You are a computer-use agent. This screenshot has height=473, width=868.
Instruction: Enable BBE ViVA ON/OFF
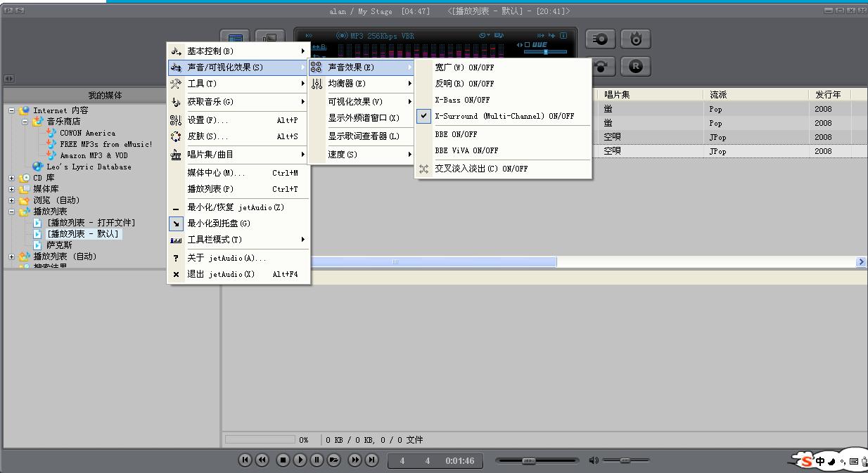click(x=466, y=150)
